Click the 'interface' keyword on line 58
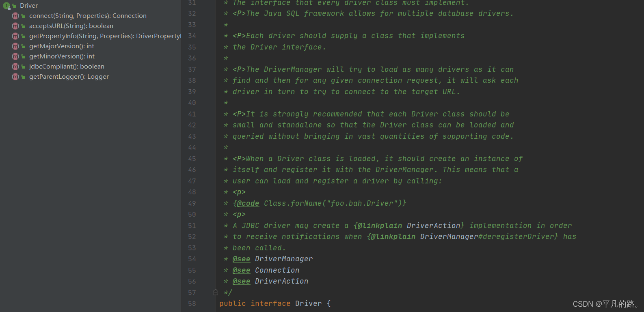Image resolution: width=644 pixels, height=312 pixels. [x=270, y=303]
